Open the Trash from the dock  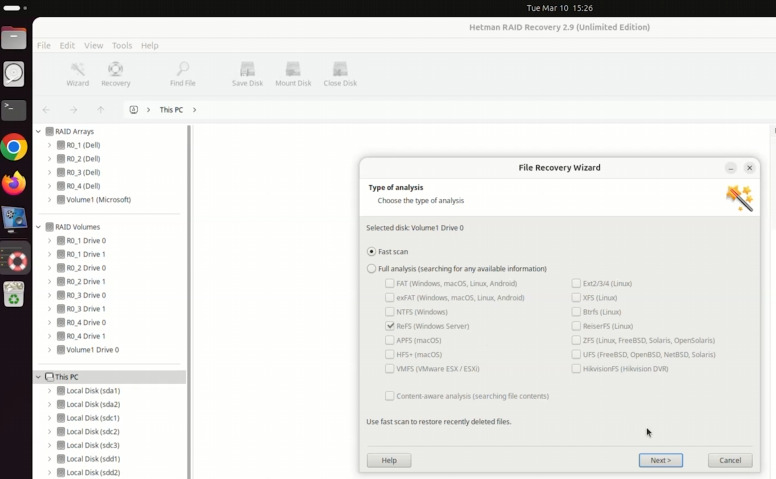click(14, 294)
